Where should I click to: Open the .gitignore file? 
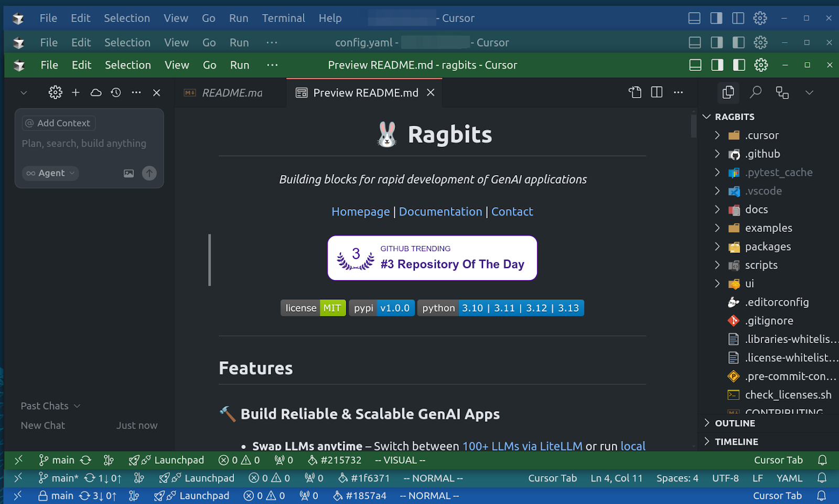pyautogui.click(x=768, y=321)
